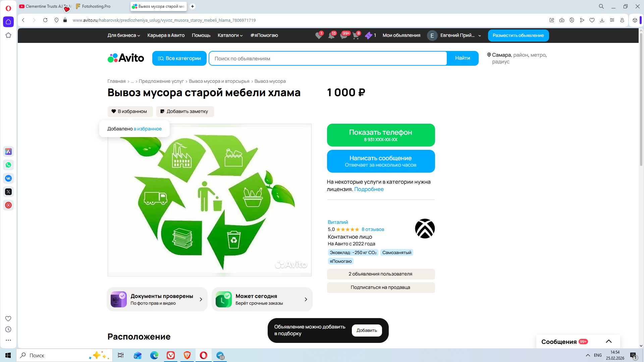
Task: Click WhatsApp icon in Opera sidebar
Action: coord(8,165)
